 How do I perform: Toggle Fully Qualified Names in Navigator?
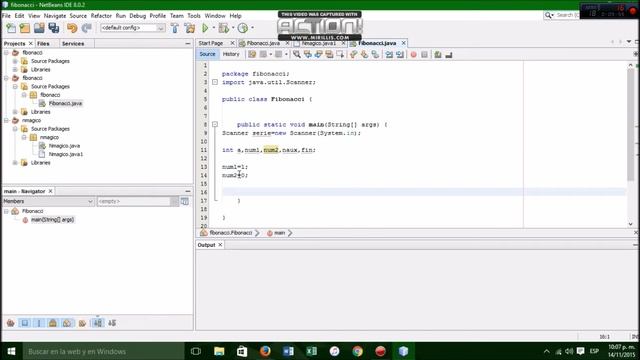(82, 323)
